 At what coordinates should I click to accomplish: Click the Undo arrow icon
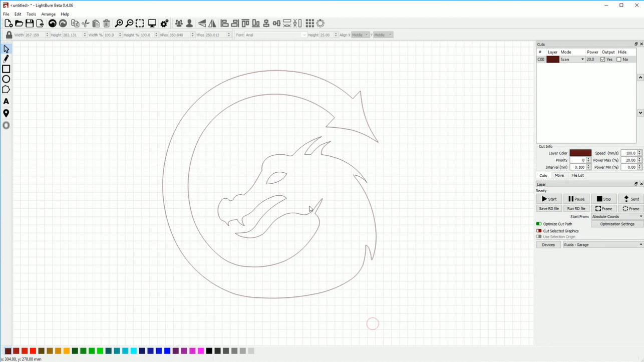click(x=52, y=24)
